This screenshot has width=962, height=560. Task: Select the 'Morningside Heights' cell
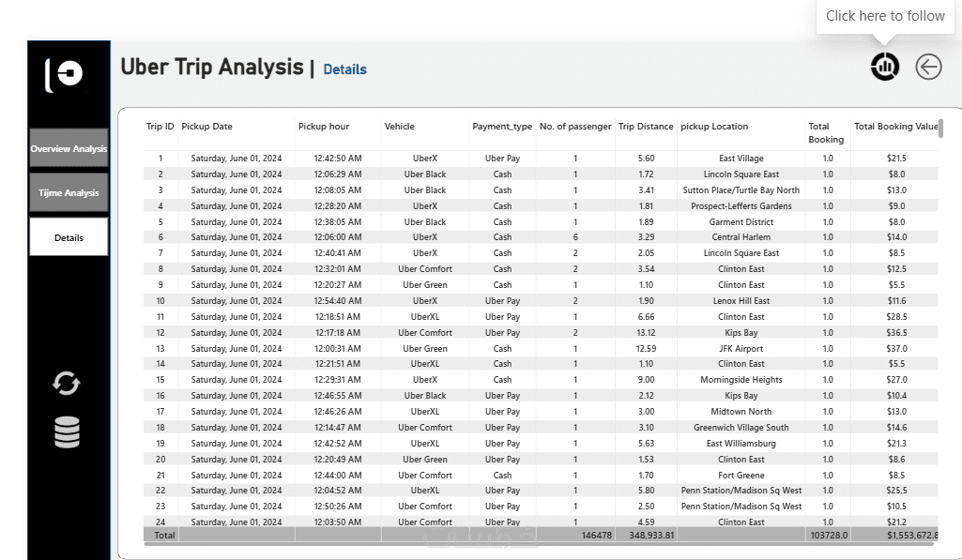pos(741,380)
